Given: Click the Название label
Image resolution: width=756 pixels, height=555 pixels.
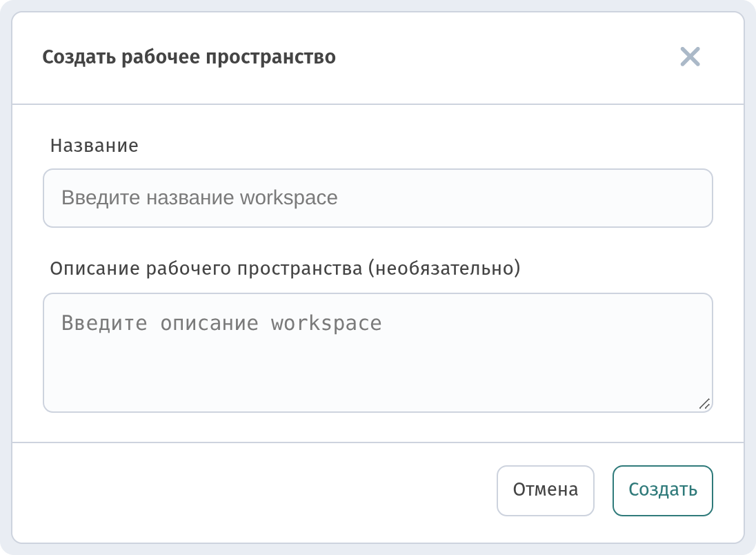Looking at the screenshot, I should 94,145.
